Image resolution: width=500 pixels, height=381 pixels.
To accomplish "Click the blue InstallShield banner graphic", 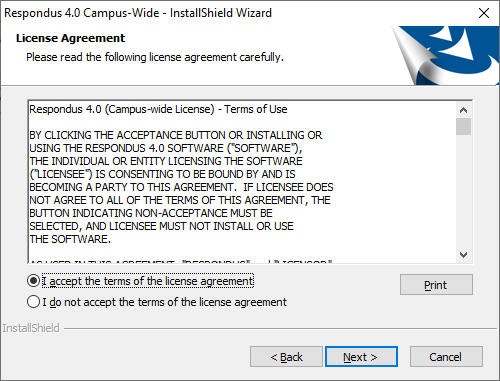I will 445,55.
